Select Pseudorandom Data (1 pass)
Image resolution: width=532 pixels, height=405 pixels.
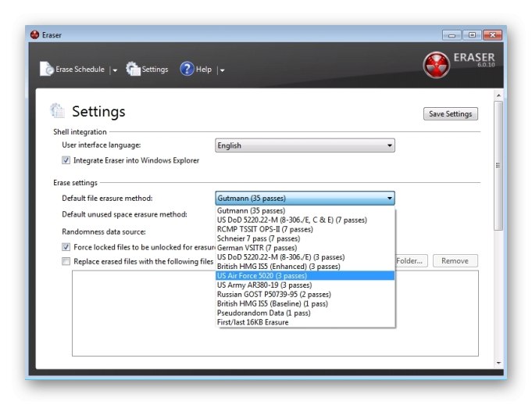(305, 313)
